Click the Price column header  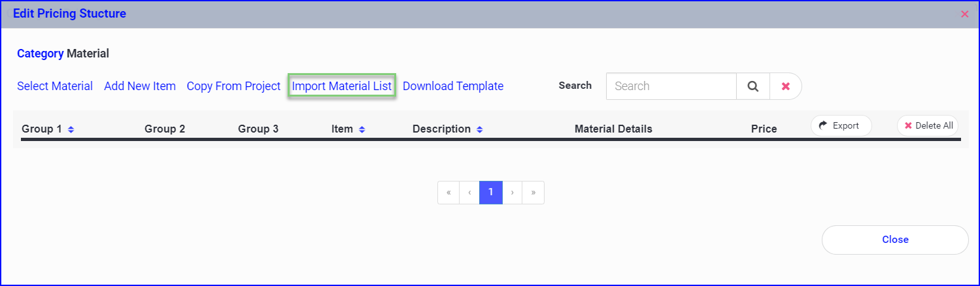764,129
